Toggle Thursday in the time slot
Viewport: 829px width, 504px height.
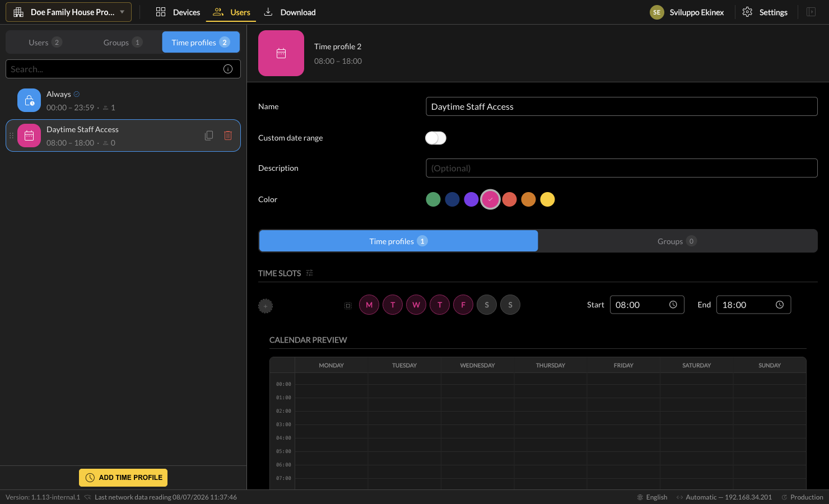point(440,305)
